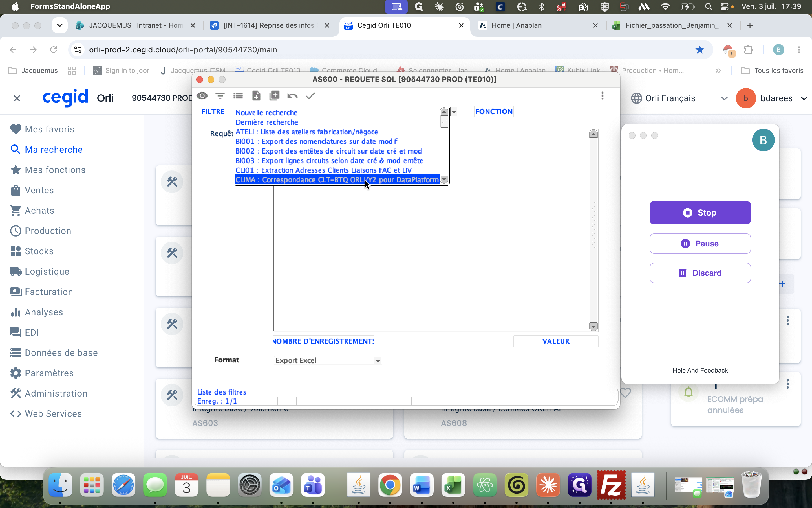The height and width of the screenshot is (508, 812).
Task: Click the Discard recording button
Action: [700, 273]
